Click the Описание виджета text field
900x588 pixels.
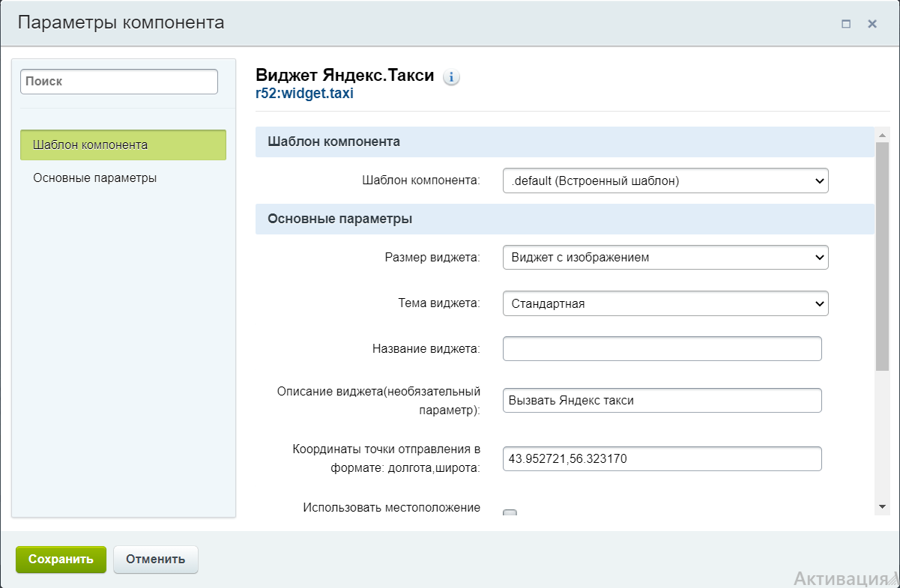662,400
